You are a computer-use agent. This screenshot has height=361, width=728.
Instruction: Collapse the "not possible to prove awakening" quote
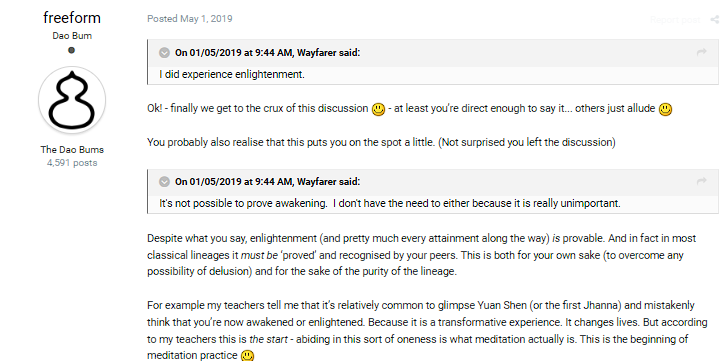click(x=164, y=182)
